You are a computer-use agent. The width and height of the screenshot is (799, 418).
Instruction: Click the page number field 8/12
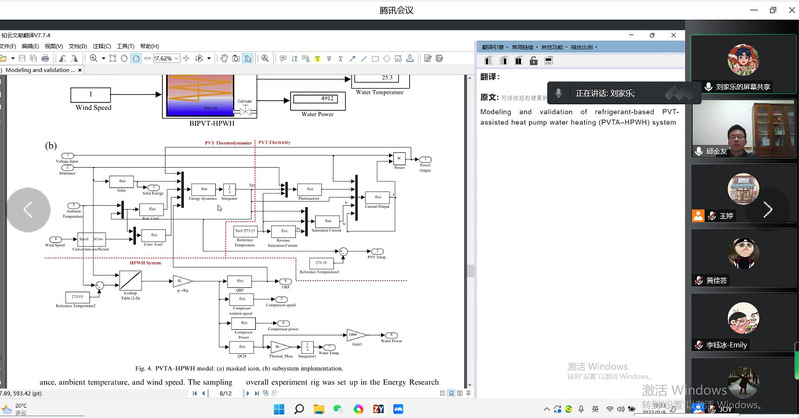point(225,393)
